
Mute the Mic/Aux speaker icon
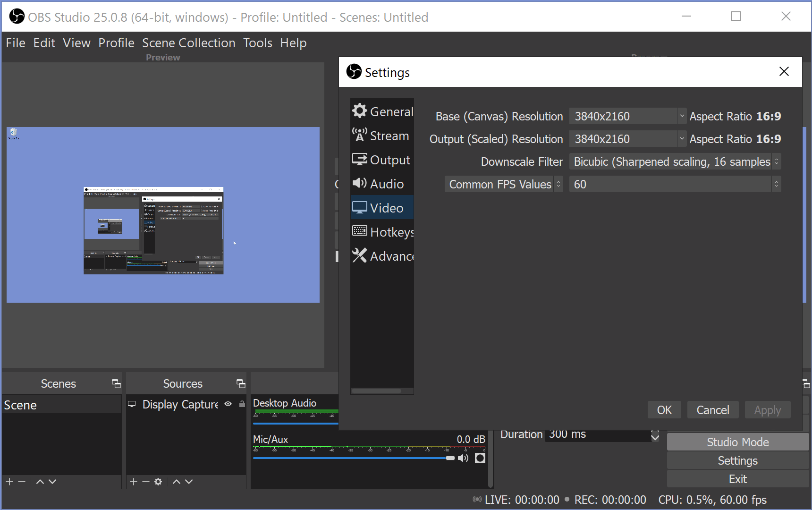click(463, 458)
